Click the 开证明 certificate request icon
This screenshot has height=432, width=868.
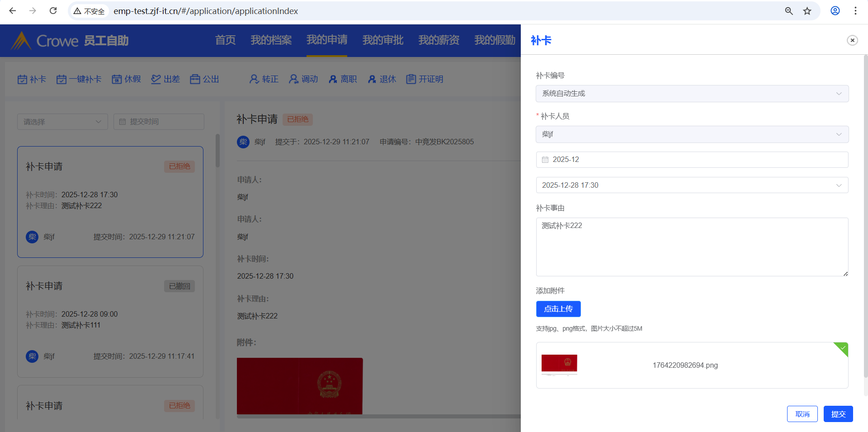(x=411, y=80)
